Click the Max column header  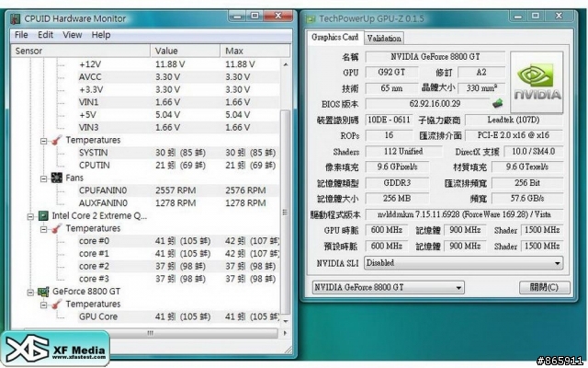[255, 51]
